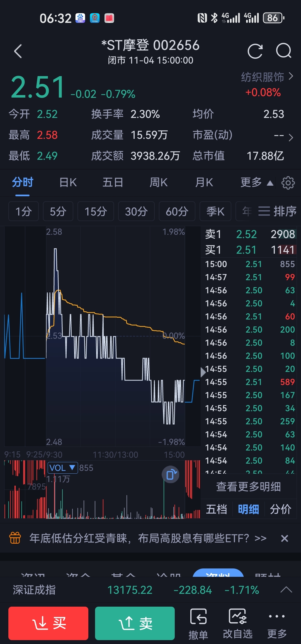Open the 分价 price distribution tab
301x644 pixels.
coord(281,509)
